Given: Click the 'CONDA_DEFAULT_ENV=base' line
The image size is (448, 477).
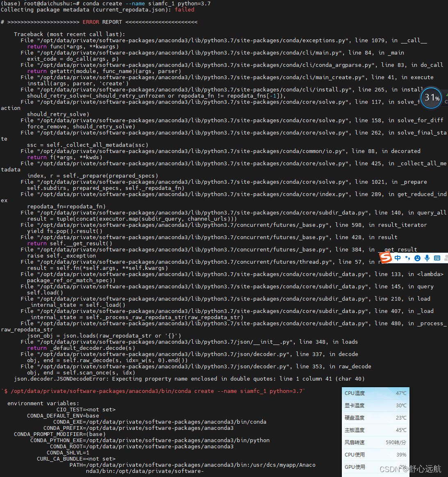Looking at the screenshot, I should [x=63, y=416].
